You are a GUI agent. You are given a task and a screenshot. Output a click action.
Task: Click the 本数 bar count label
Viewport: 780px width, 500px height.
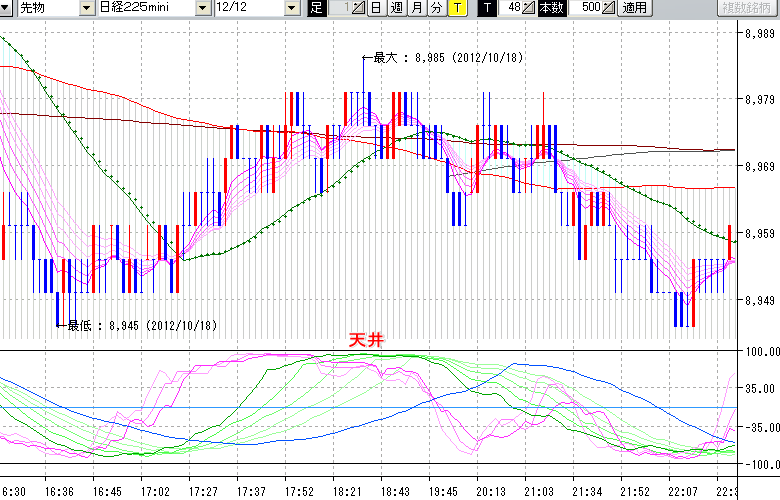point(551,8)
